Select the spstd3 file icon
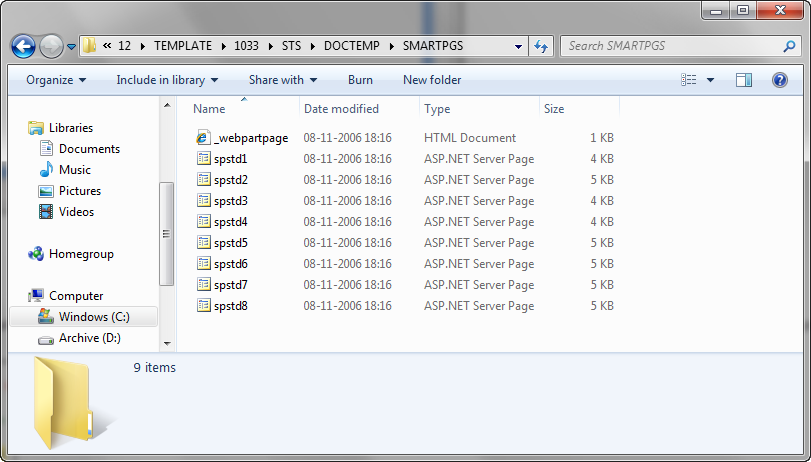The image size is (811, 462). coord(204,200)
